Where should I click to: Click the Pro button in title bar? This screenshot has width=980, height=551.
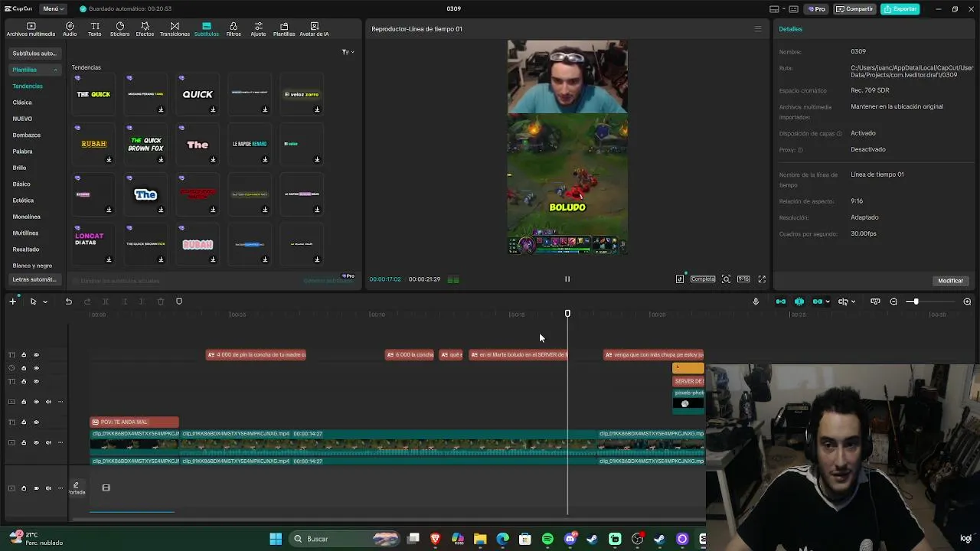point(815,9)
